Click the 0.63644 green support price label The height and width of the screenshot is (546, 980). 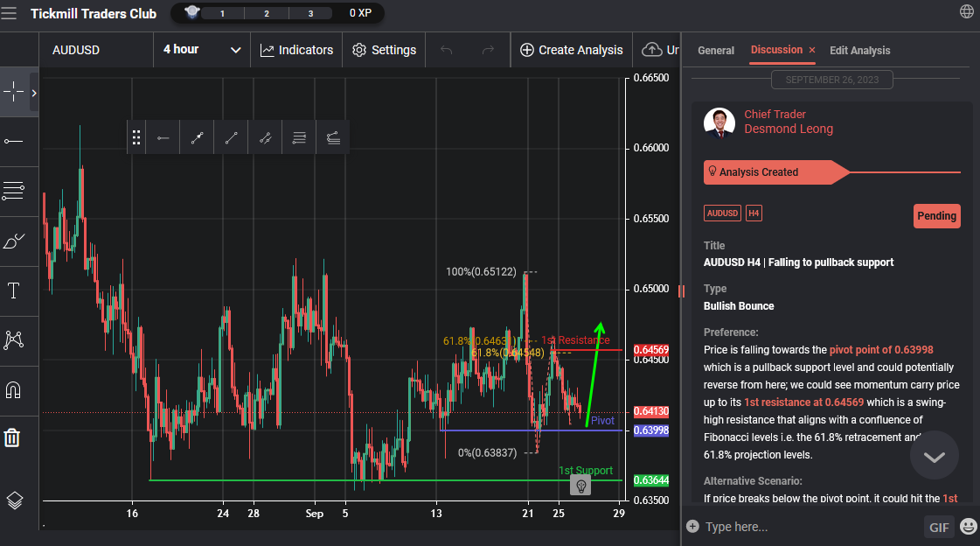point(651,480)
